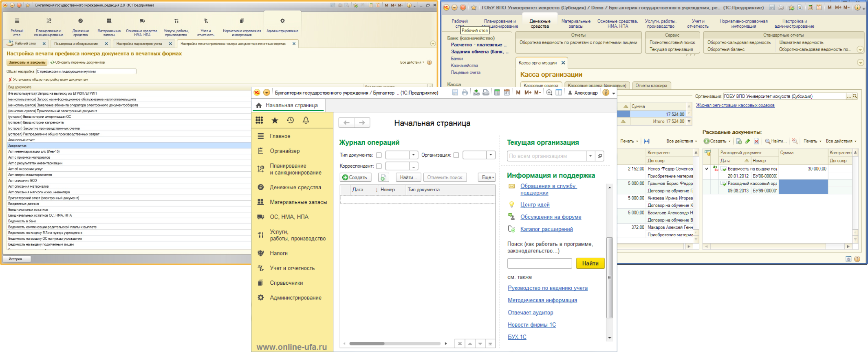
Task: Click the vertical scrollbar of Информация и поддержка panel
Action: coord(610,277)
